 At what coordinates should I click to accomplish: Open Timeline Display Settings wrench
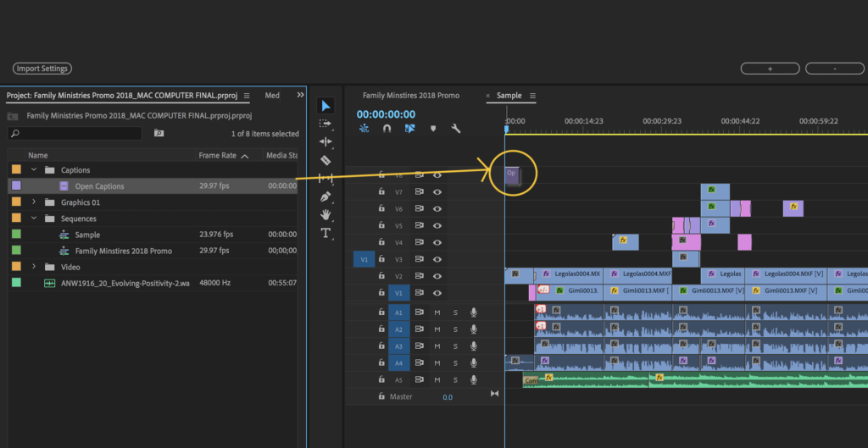[456, 129]
